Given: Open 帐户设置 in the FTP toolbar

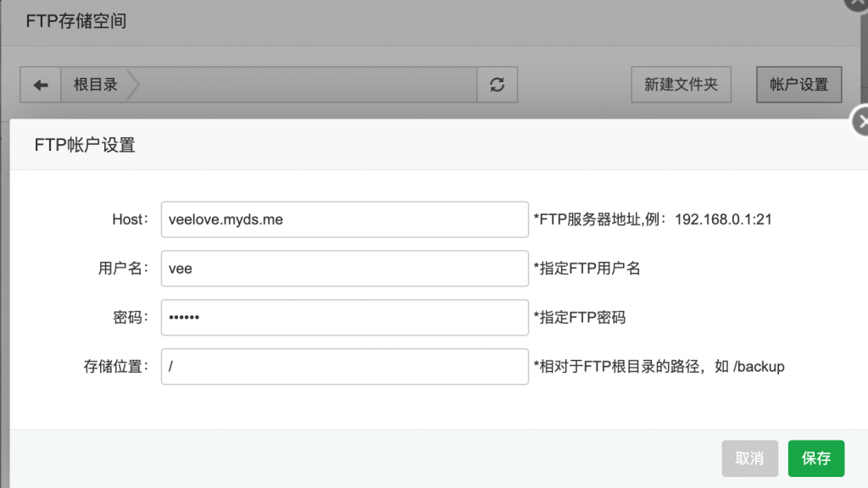Looking at the screenshot, I should [x=798, y=85].
